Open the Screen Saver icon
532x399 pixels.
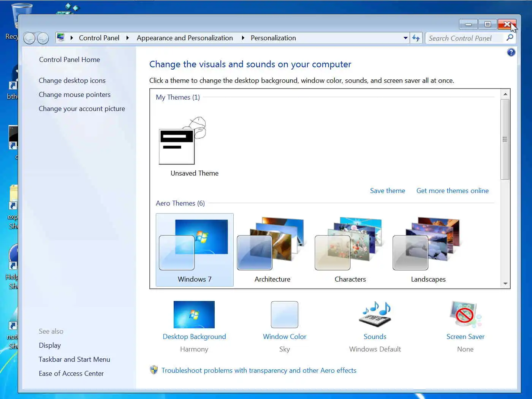coord(465,315)
